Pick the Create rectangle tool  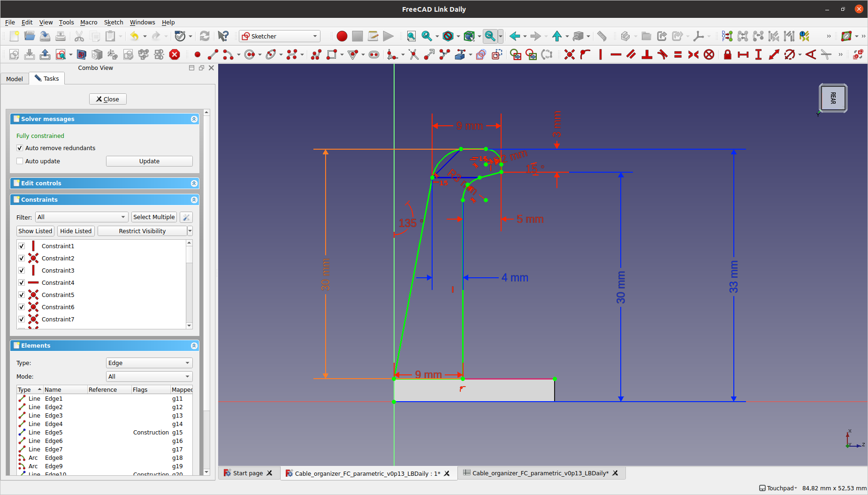(332, 54)
